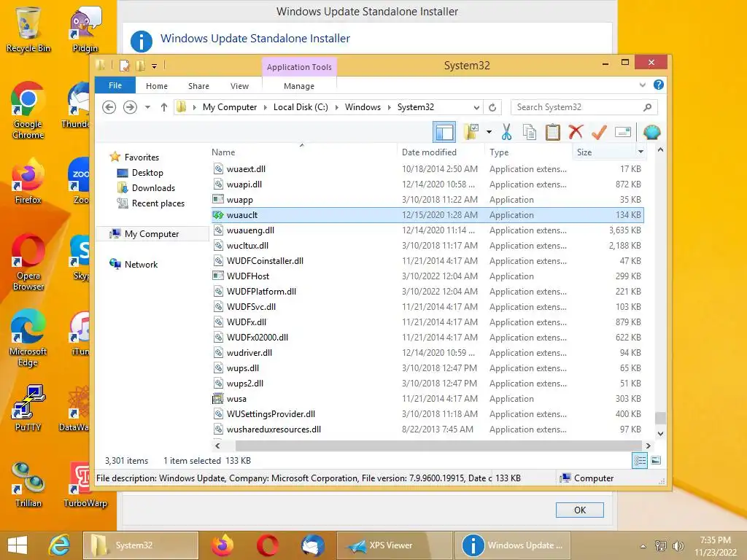Viewport: 747px width, 560px height.
Task: Go back with the Back arrow
Action: tap(109, 107)
